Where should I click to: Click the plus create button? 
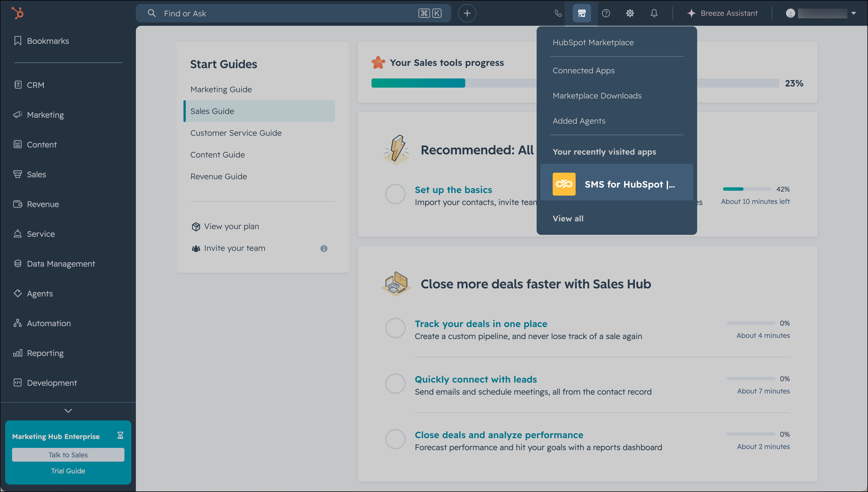click(467, 13)
